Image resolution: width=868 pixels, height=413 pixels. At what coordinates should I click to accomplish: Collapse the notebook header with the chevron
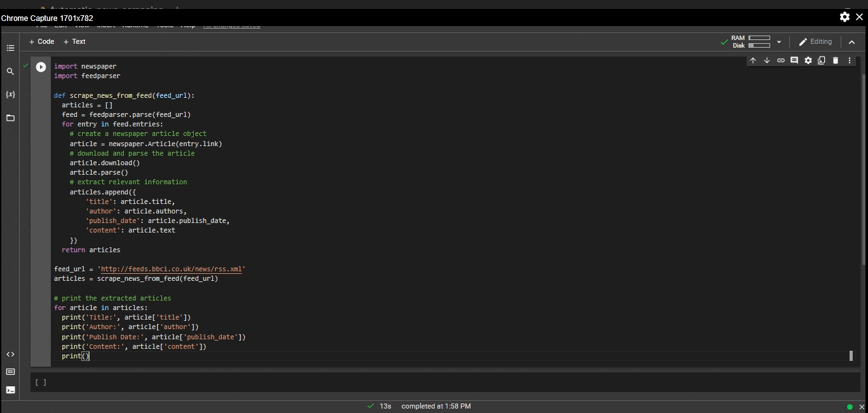(x=852, y=42)
